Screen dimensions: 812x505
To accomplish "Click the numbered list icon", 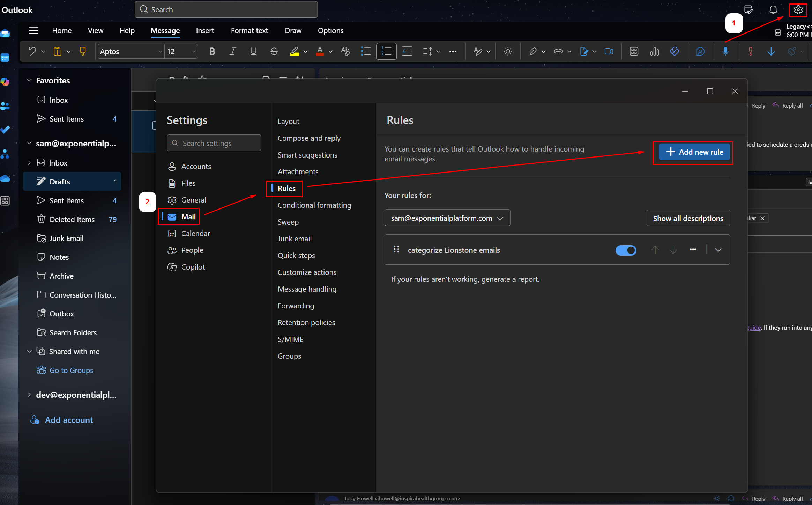I will tap(386, 52).
